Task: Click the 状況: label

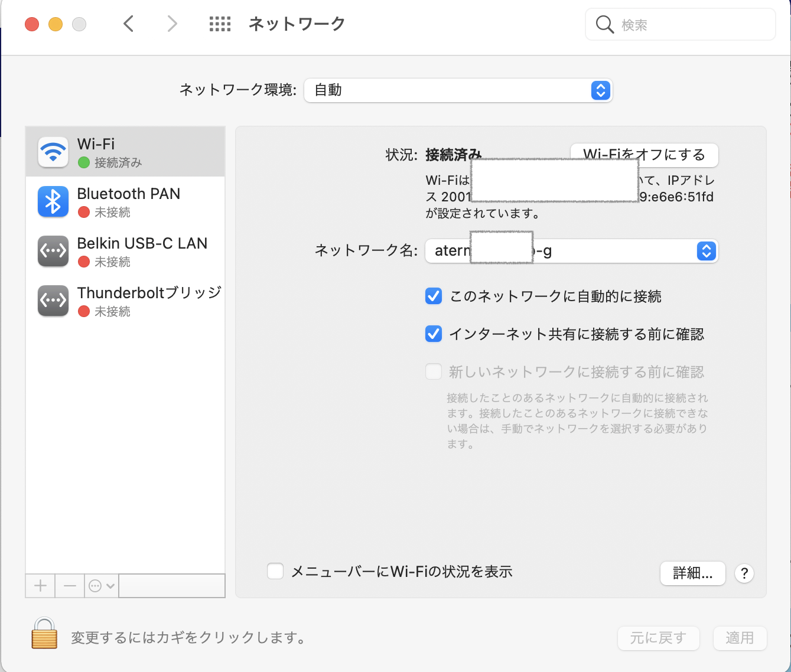Action: (x=402, y=155)
